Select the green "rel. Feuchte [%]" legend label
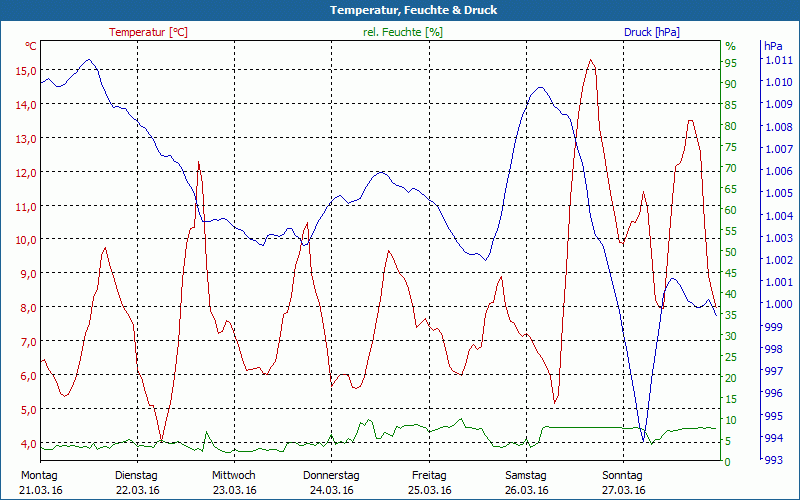 tap(402, 32)
